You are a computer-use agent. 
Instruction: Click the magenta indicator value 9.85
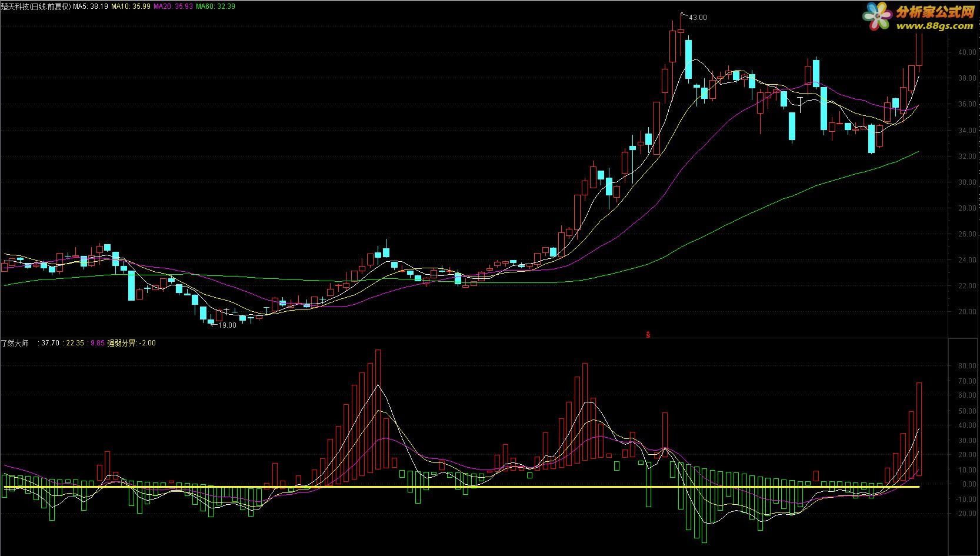click(98, 343)
